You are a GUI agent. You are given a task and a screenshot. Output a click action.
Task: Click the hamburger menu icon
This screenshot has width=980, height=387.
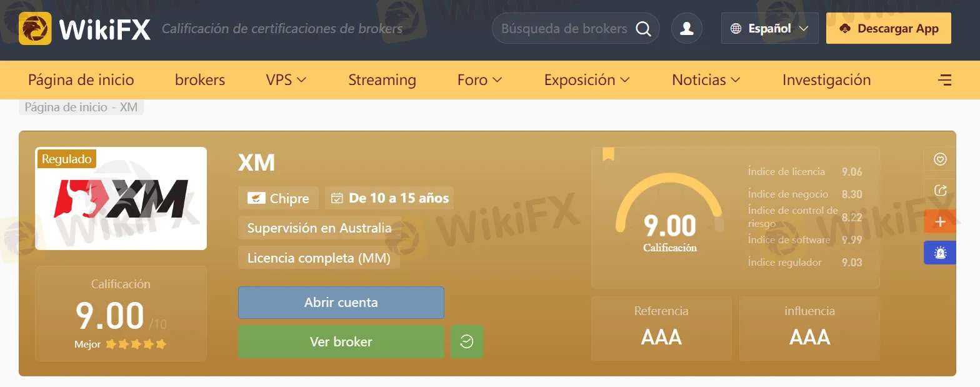[x=945, y=80]
